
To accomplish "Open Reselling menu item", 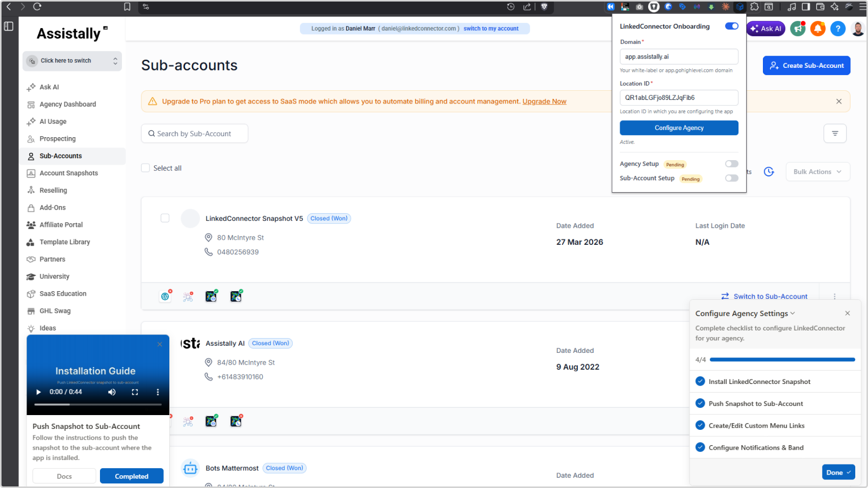I will click(x=54, y=191).
